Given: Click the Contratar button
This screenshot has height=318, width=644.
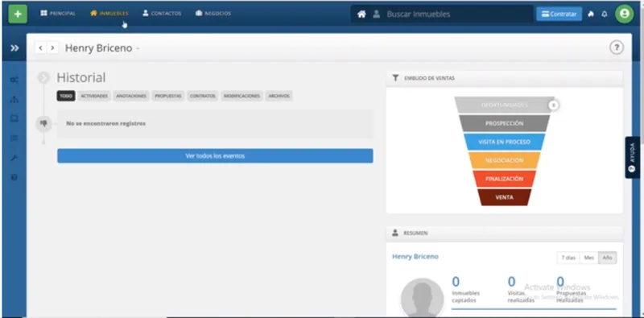Looking at the screenshot, I should (x=559, y=14).
